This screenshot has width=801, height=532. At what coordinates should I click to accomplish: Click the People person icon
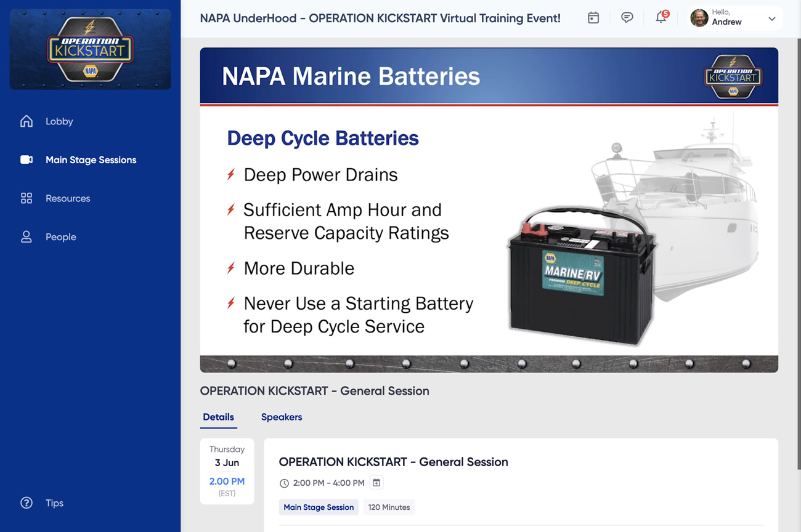tap(26, 237)
